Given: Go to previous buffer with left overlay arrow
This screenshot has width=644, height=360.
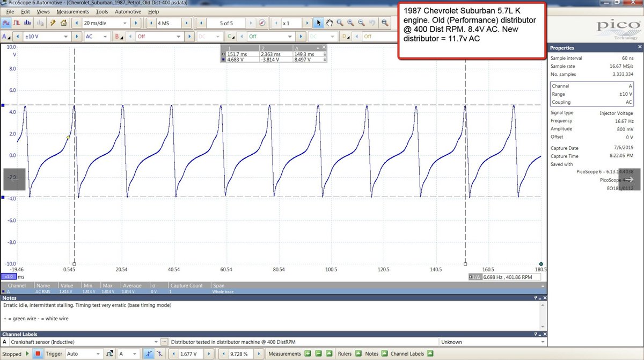Looking at the screenshot, I should (x=14, y=179).
